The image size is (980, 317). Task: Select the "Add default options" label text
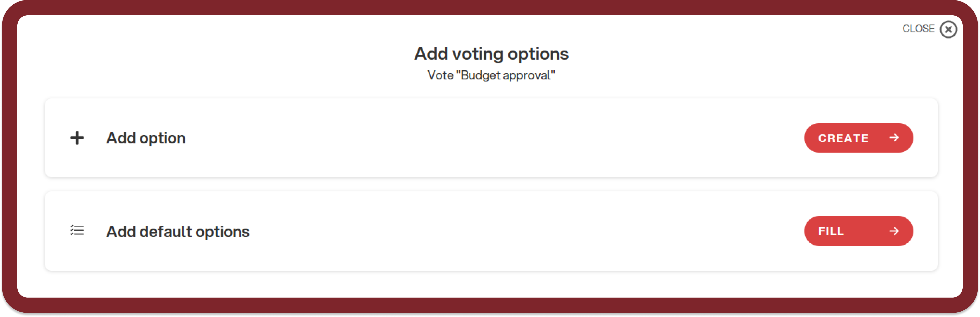(178, 231)
